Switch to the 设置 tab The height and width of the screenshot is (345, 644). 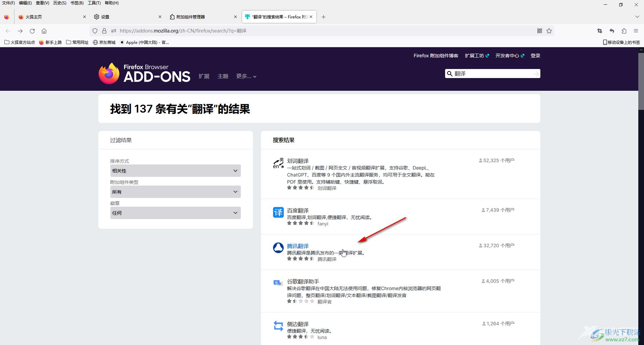127,17
